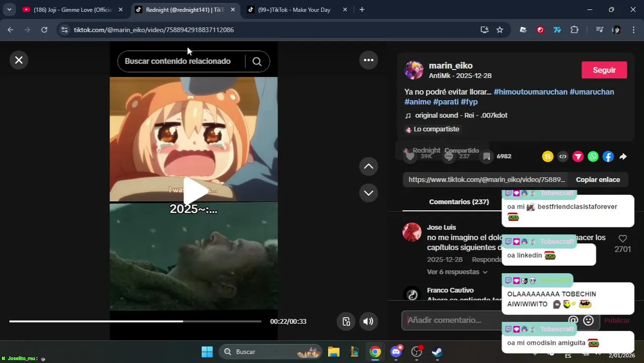Click the search magnifier icon above the video
Viewport: 644px width, 363px height.
pos(257,62)
